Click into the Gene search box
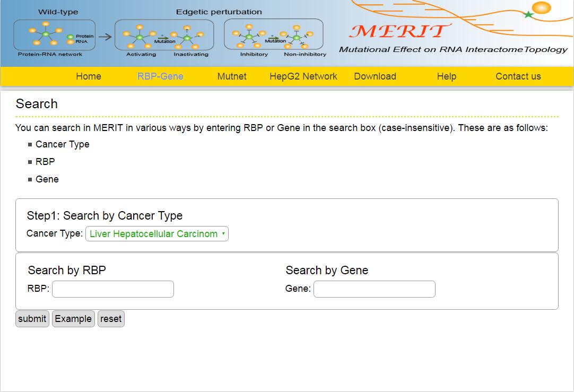The height and width of the screenshot is (392, 574). point(375,289)
